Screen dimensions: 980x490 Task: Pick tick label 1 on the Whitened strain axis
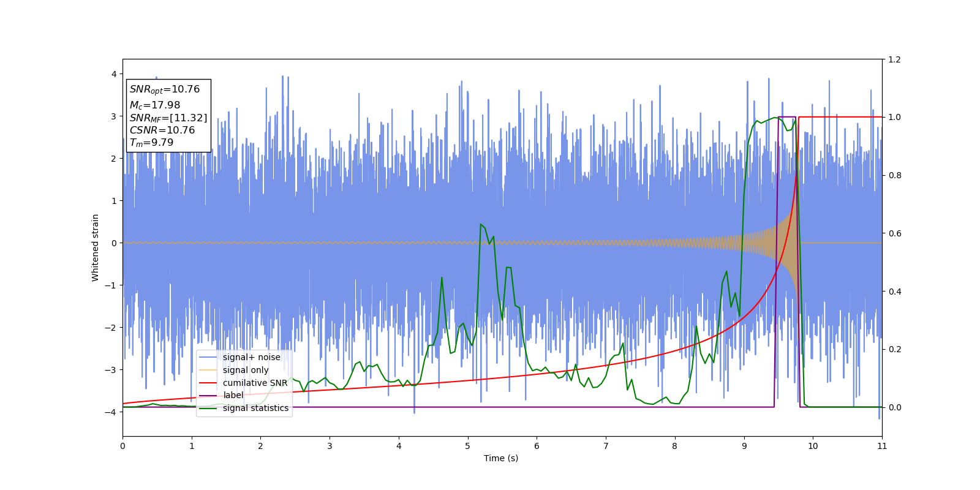tap(114, 201)
